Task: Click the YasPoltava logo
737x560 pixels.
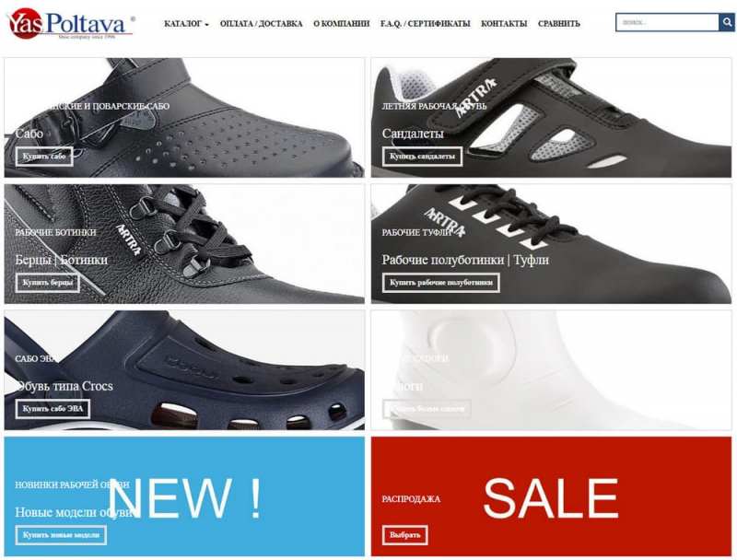Action: (x=71, y=24)
